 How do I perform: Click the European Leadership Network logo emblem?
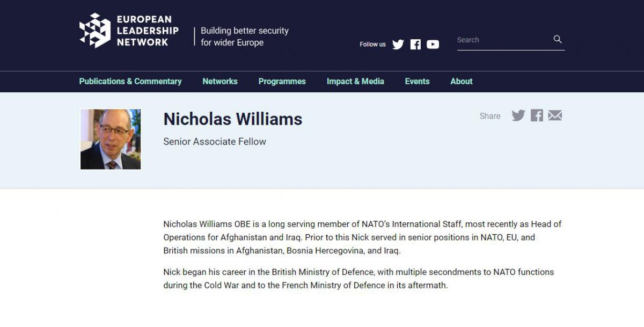coord(95,31)
